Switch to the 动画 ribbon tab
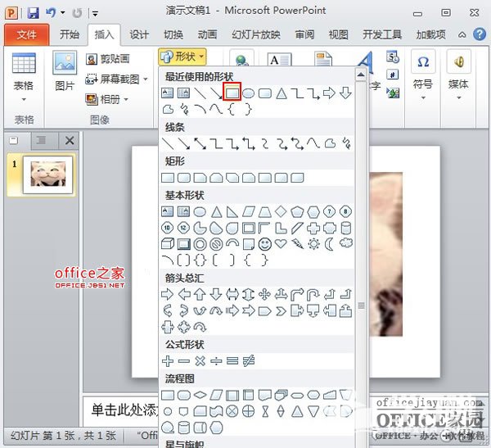The image size is (491, 448). pos(207,34)
